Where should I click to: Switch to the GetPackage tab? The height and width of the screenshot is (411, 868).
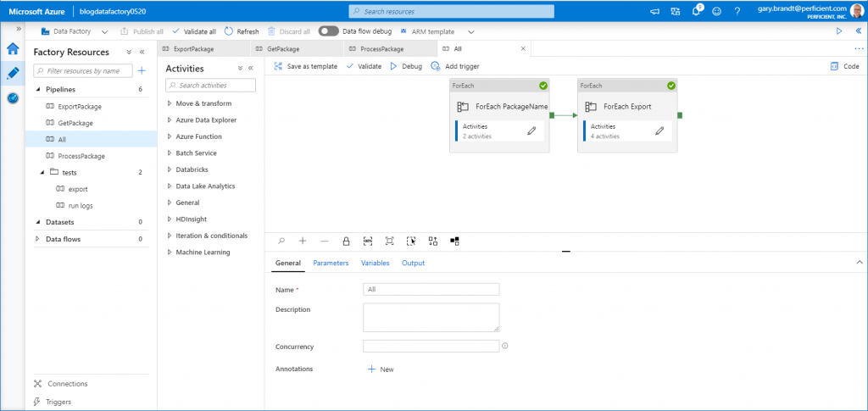(x=298, y=48)
